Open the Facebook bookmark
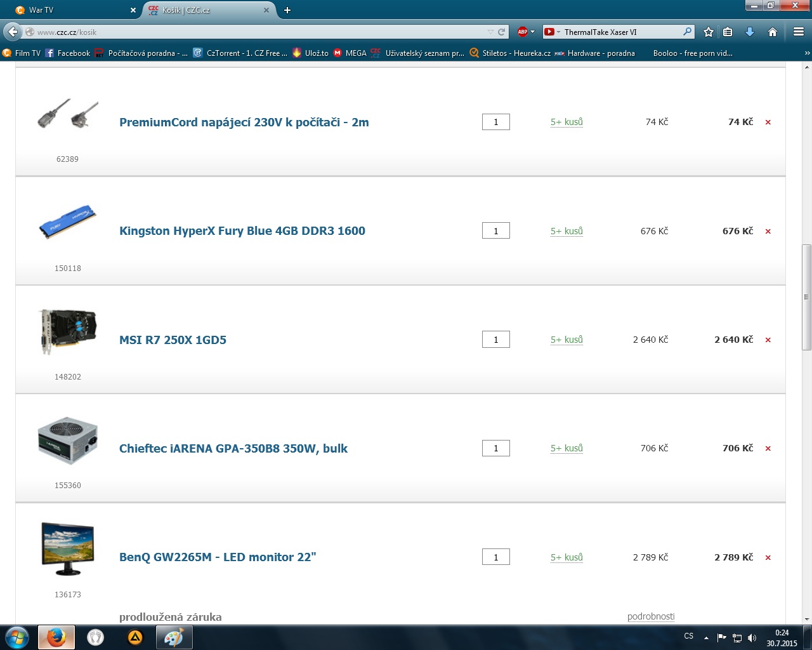812x650 pixels. [x=68, y=53]
